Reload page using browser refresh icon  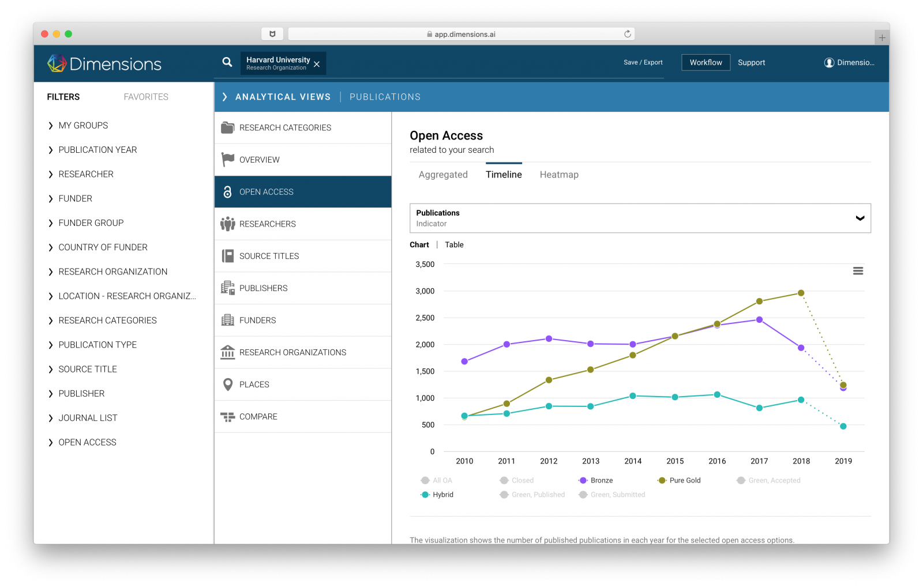pyautogui.click(x=628, y=34)
